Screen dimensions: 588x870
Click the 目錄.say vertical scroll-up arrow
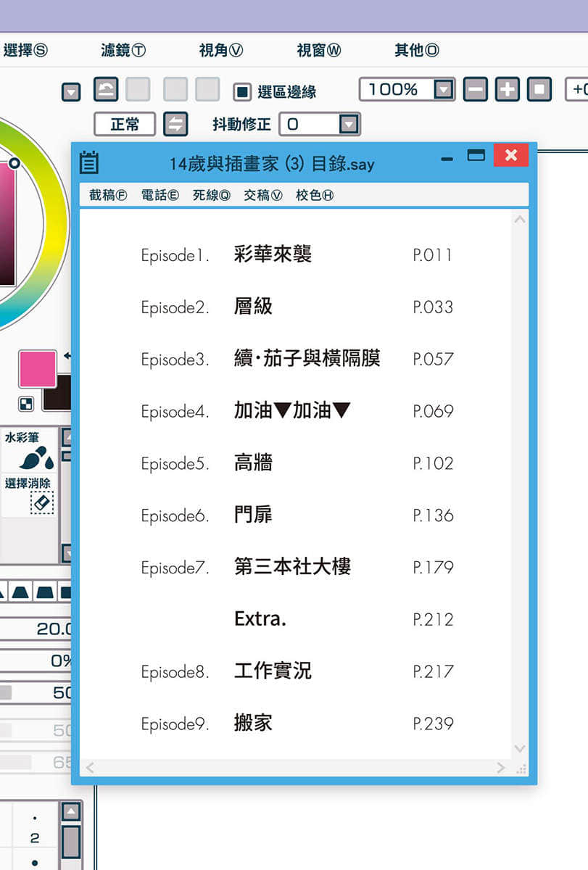[520, 219]
